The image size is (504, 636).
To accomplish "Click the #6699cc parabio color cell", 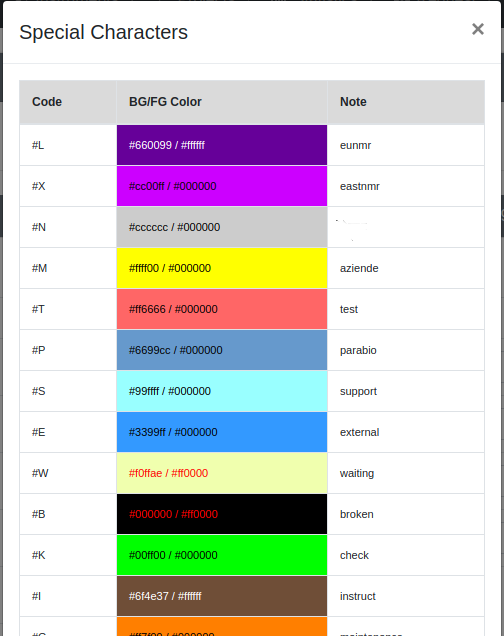I will [x=222, y=350].
